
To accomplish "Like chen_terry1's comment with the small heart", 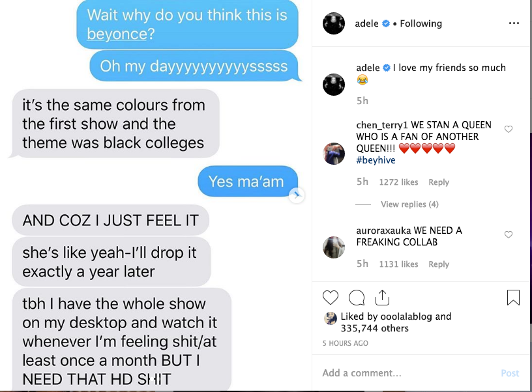I will click(x=509, y=129).
